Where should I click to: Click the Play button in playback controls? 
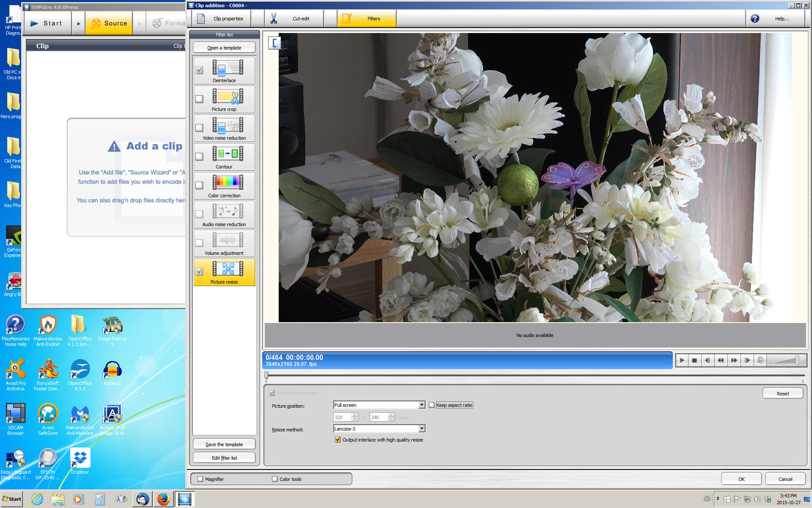(682, 360)
